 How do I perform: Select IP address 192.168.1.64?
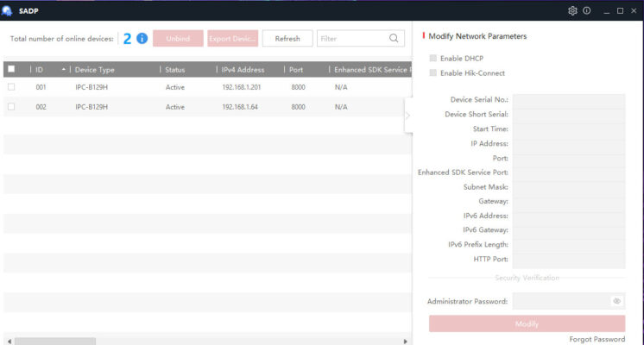240,107
